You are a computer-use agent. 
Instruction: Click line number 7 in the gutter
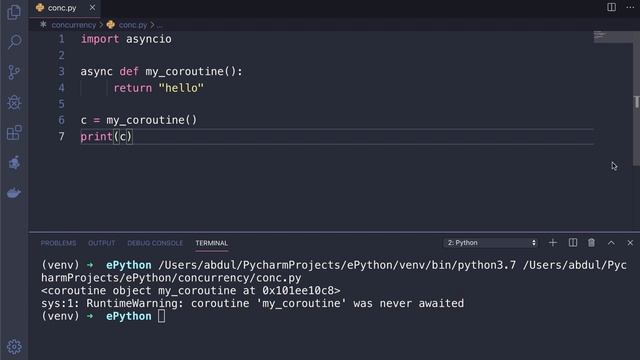click(x=61, y=136)
